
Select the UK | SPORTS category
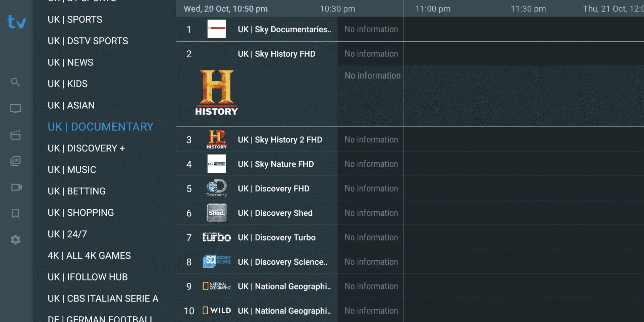point(75,19)
